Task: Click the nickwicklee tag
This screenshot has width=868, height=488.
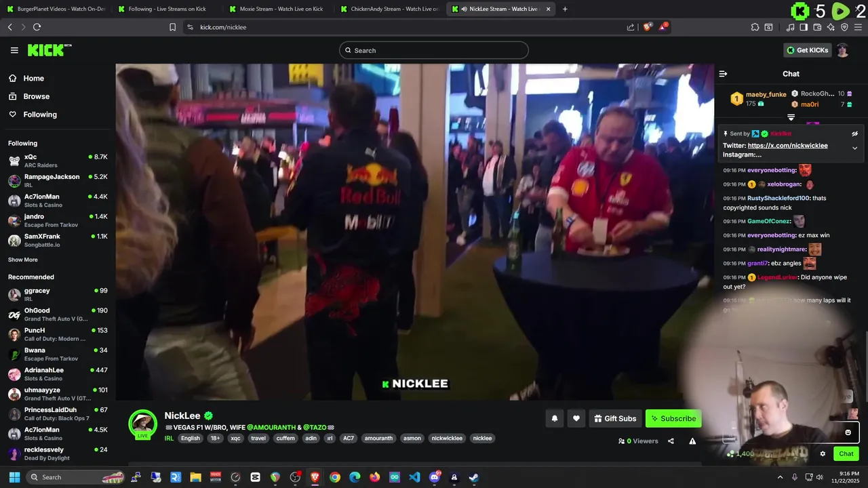Action: coord(447,439)
